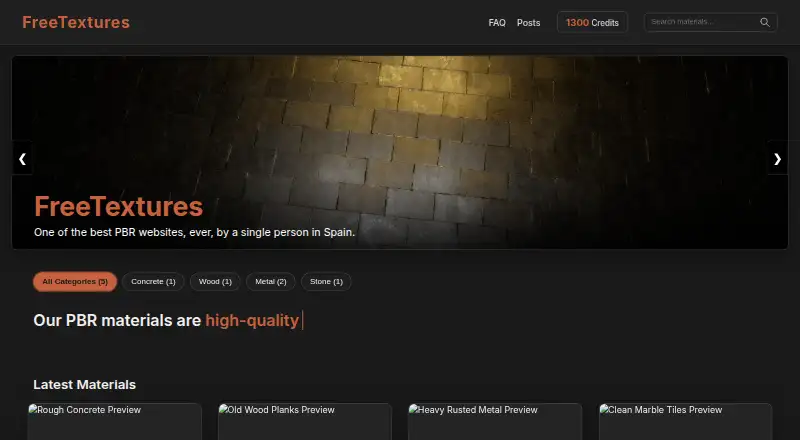Click the search magnifier icon

(764, 22)
